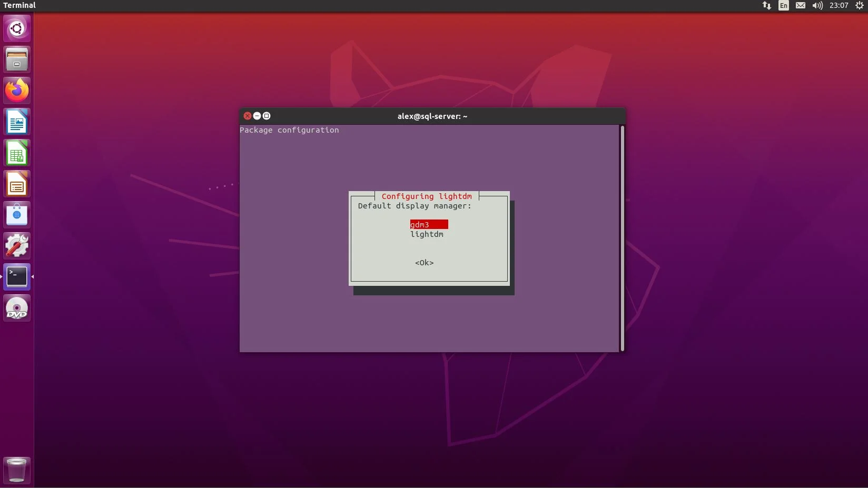Open the session power gear menu
This screenshot has height=488, width=868.
coord(860,5)
